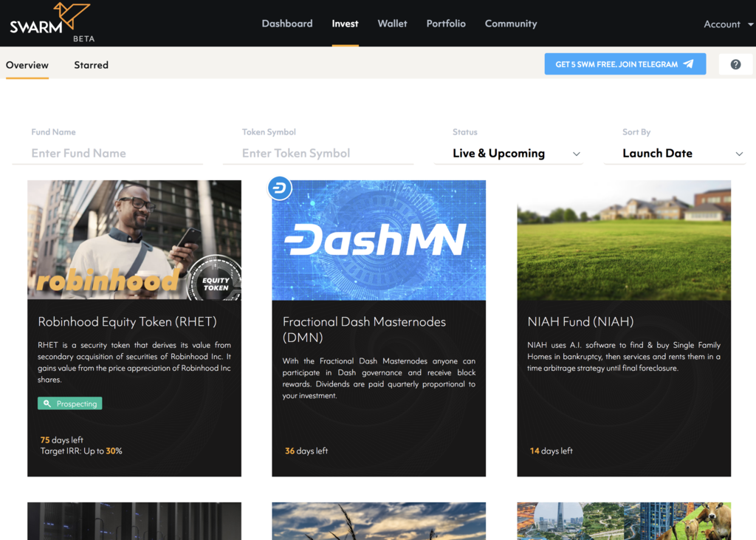This screenshot has width=756, height=540.
Task: Click the Dash Masternodes description text
Action: (x=379, y=378)
